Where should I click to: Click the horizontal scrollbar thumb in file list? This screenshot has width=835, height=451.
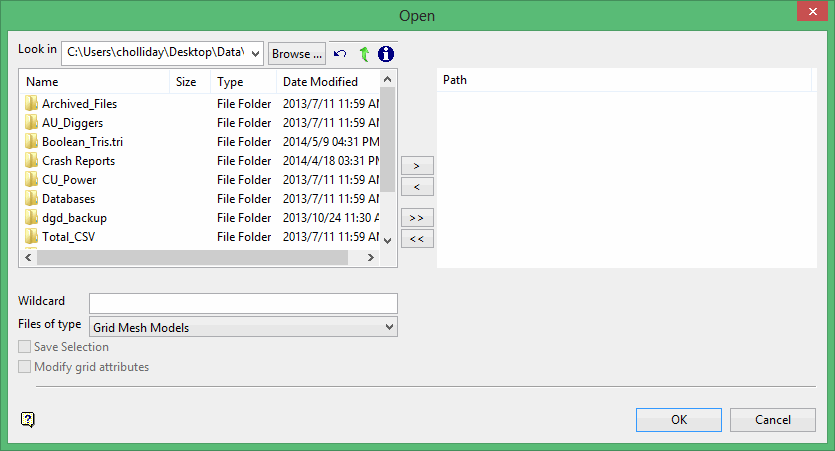coord(192,257)
